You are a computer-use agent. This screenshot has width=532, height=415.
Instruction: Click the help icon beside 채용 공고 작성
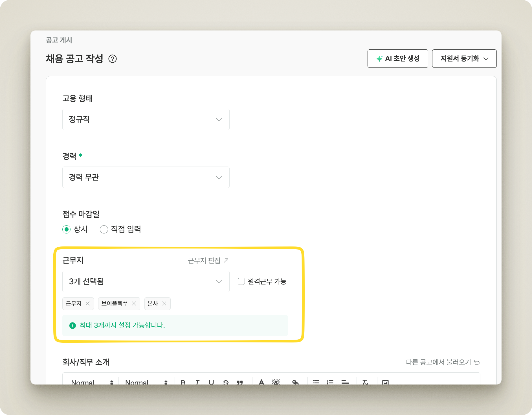pyautogui.click(x=113, y=59)
